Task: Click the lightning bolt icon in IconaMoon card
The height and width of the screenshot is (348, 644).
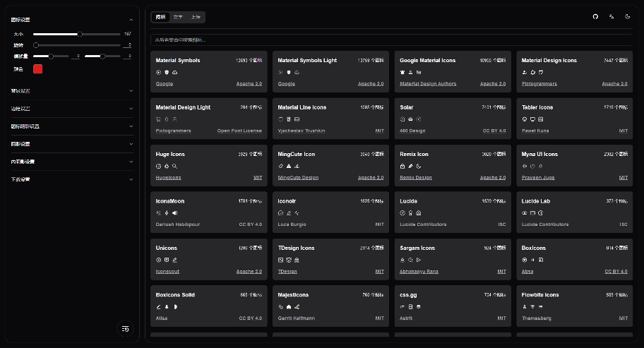Action: 167,212
